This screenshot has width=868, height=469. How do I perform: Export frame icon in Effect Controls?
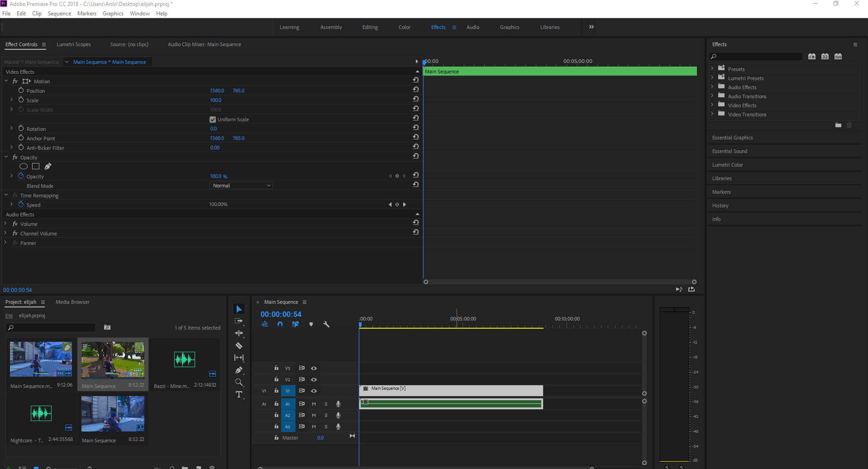pyautogui.click(x=692, y=289)
